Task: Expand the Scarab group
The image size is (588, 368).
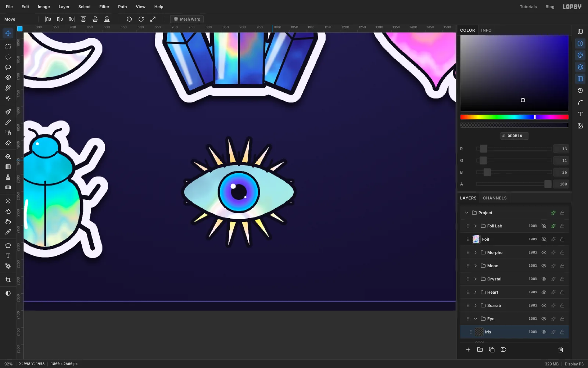Action: pos(476,305)
